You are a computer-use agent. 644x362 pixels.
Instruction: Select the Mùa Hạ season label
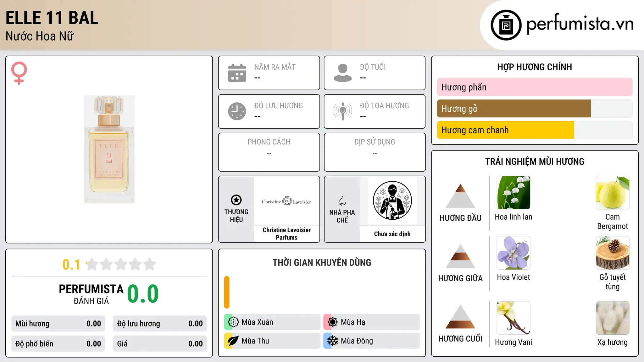click(353, 322)
